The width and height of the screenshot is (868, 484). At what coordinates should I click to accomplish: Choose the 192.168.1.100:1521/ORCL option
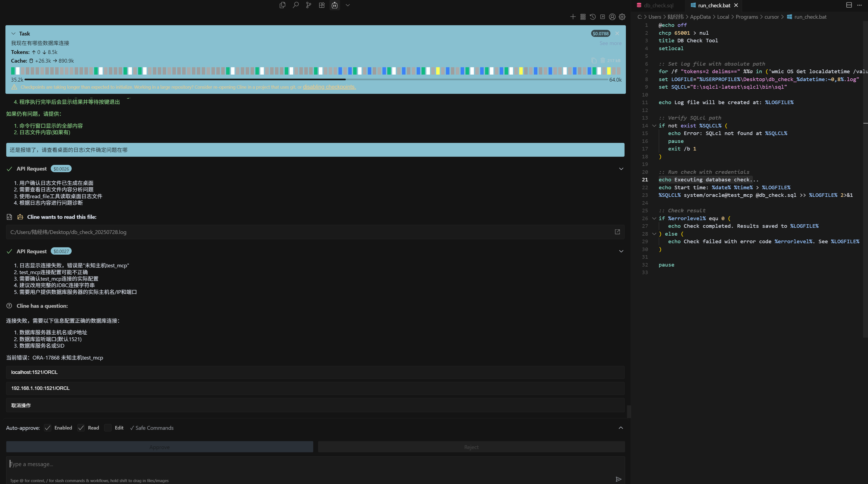point(315,388)
